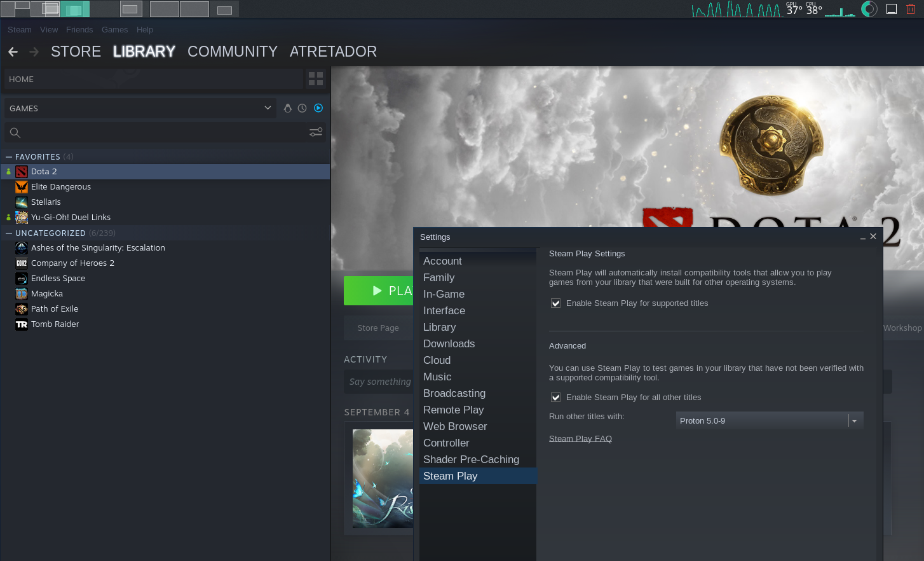924x561 pixels.
Task: Toggle Enable Steam Play for supported titles
Action: point(555,303)
